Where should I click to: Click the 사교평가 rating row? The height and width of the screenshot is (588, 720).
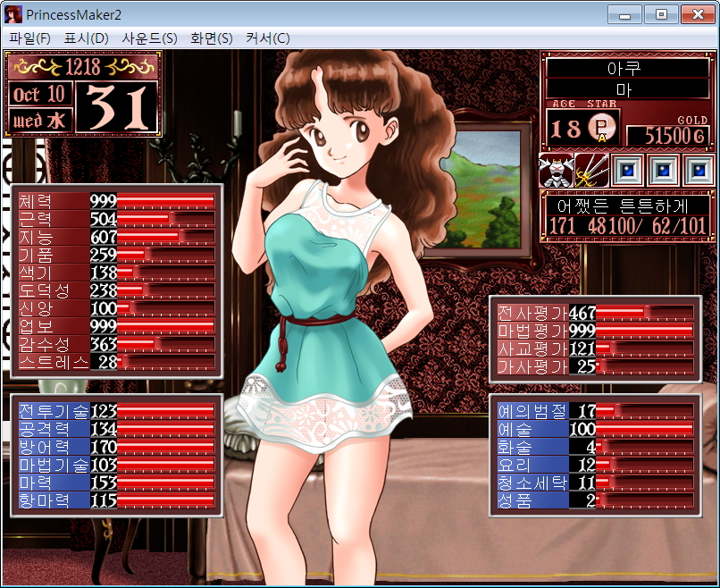[596, 349]
